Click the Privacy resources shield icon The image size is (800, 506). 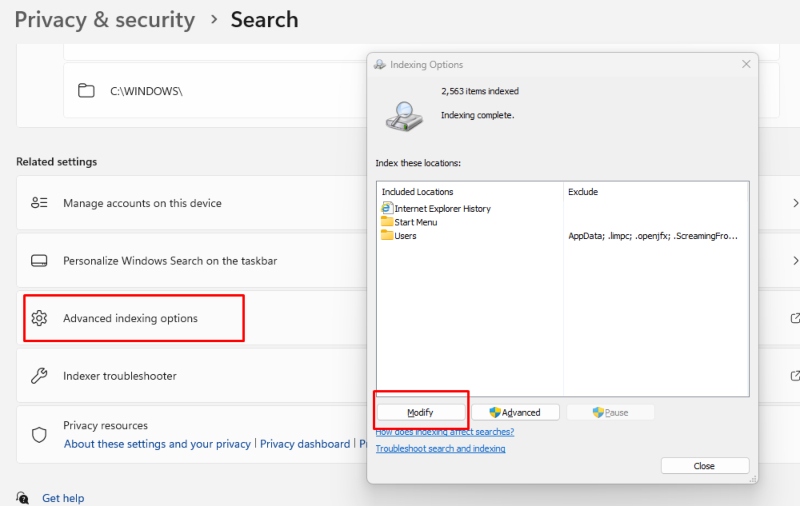point(39,434)
